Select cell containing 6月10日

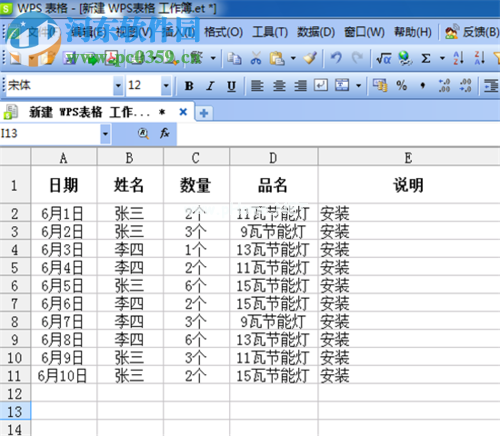pos(64,375)
